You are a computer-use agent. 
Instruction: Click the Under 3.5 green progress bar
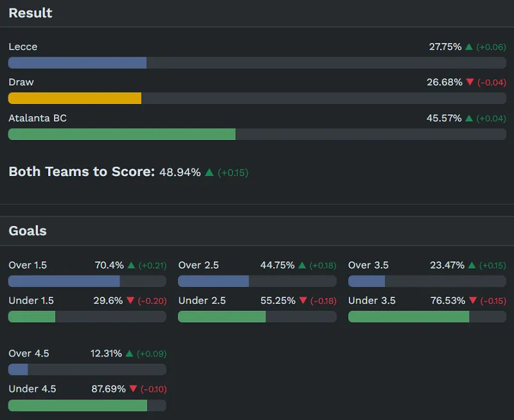point(409,317)
